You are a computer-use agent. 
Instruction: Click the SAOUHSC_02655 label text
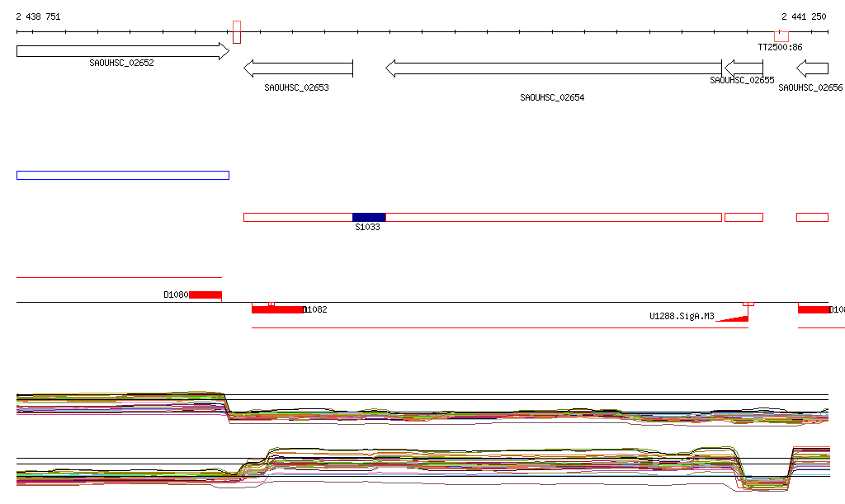click(742, 80)
